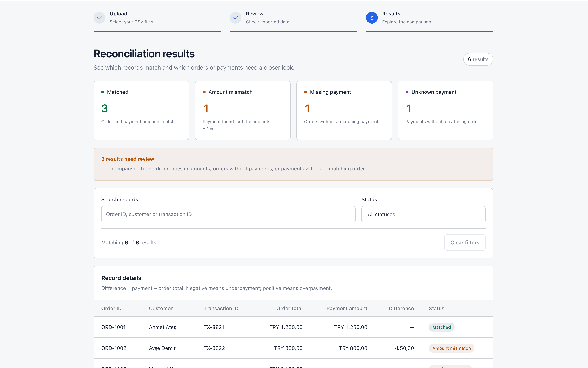
Task: Open the Amount mismatch summary card
Action: click(x=243, y=110)
